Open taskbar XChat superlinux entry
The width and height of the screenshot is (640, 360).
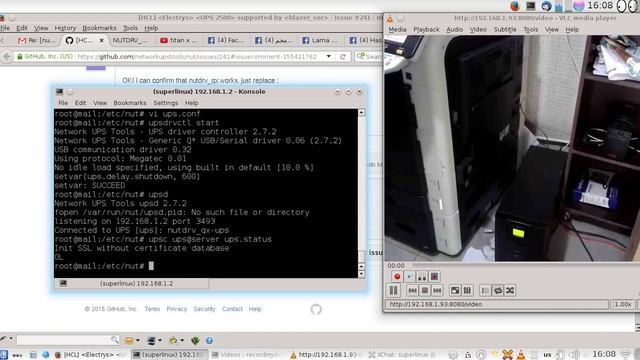click(x=404, y=355)
